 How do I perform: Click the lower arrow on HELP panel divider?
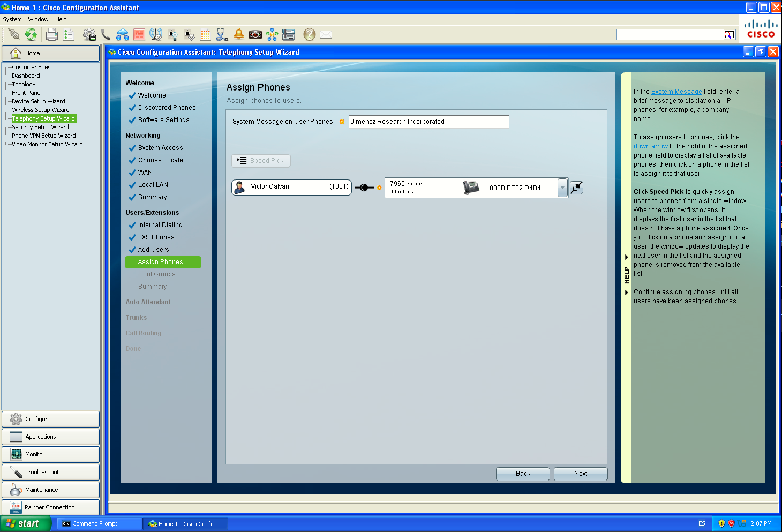click(626, 293)
